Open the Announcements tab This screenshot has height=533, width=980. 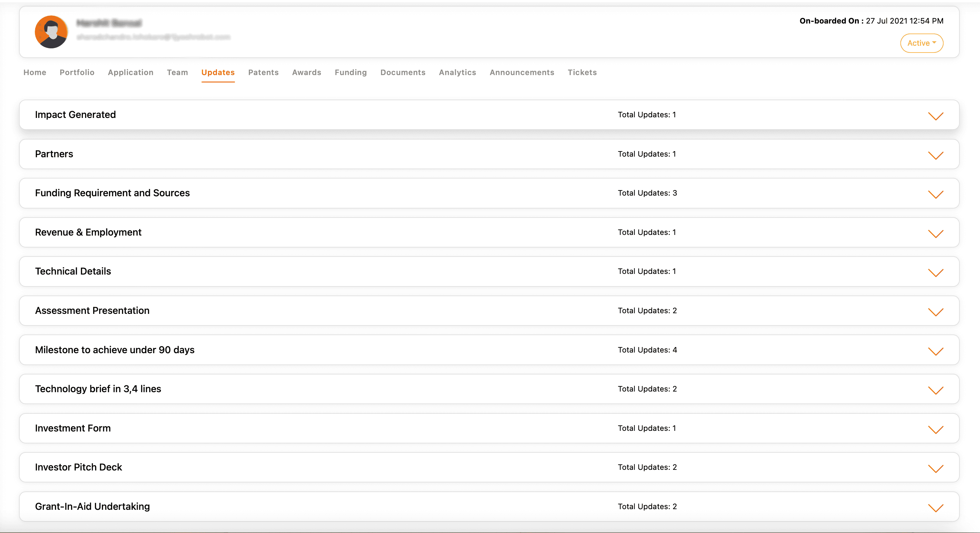pos(522,72)
